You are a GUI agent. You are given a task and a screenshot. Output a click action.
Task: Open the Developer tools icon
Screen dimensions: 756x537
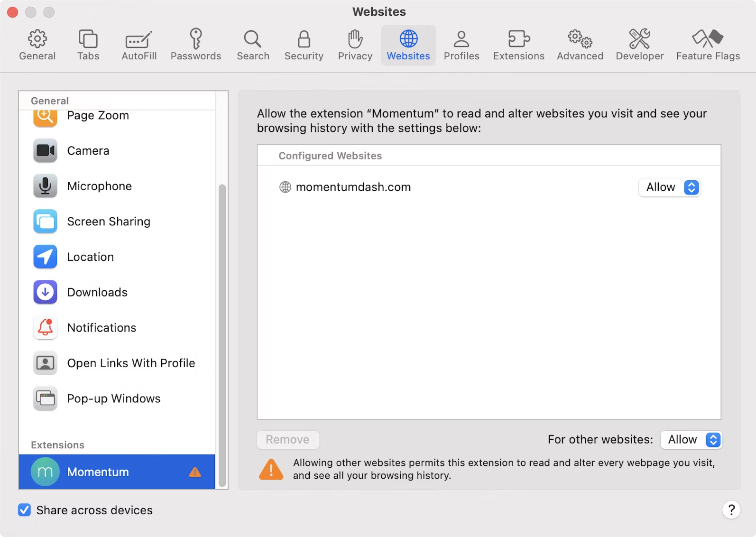640,39
